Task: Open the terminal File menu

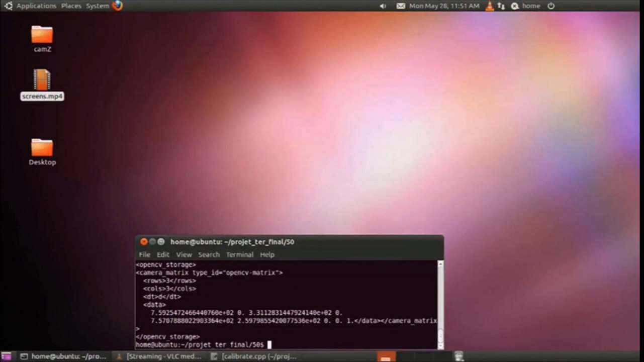Action: [144, 254]
